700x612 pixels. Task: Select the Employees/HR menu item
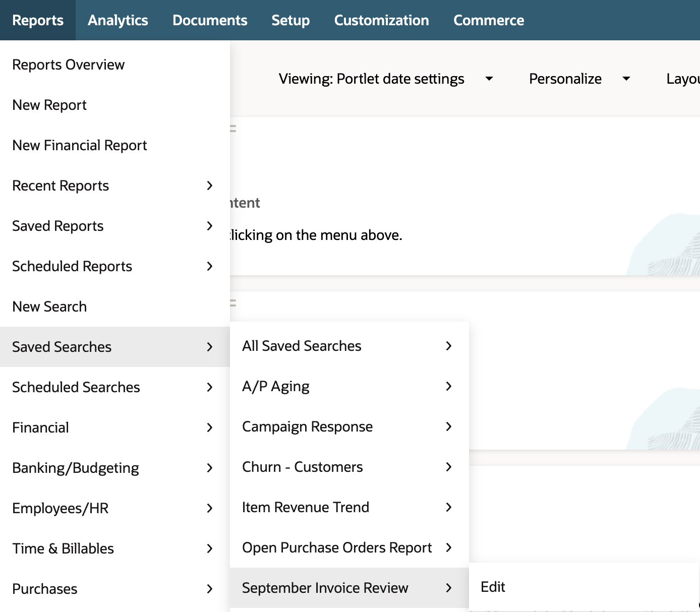point(115,508)
